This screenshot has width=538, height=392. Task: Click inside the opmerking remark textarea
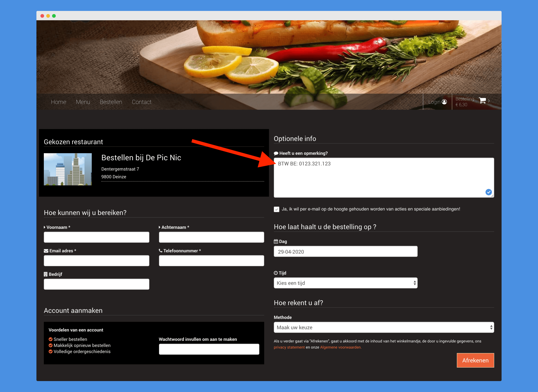(384, 178)
